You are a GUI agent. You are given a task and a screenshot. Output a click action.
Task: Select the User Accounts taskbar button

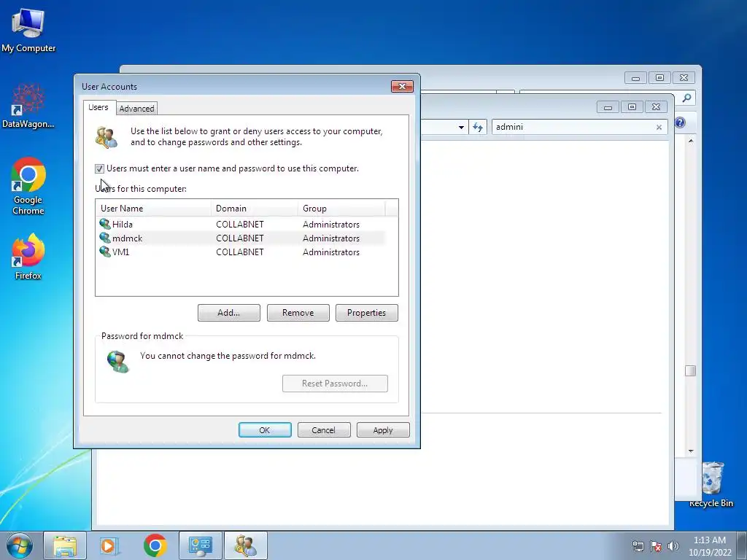(245, 545)
